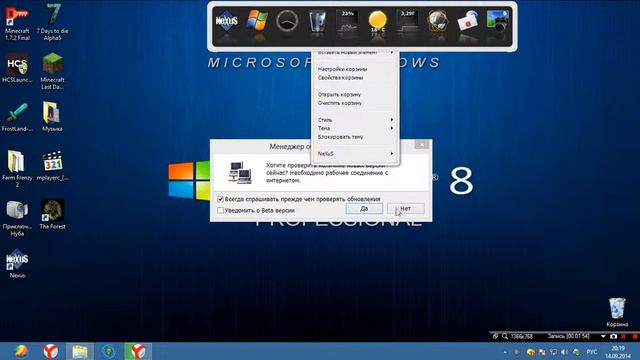Image resolution: width=640 pixels, height=360 pixels.
Task: Close the Менеджер update dialog
Action: coord(422,144)
